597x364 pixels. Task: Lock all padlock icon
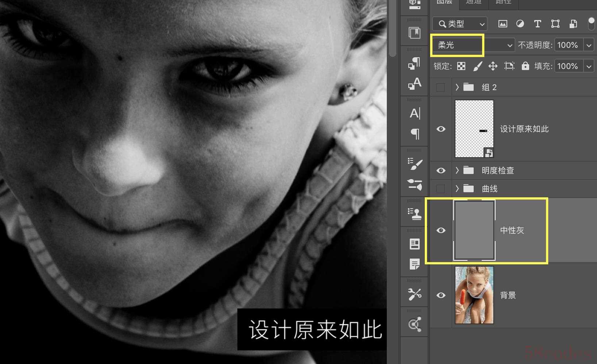525,66
